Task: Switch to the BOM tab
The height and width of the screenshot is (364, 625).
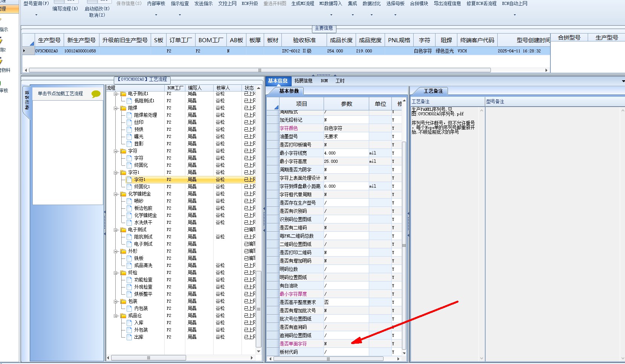Action: [x=324, y=81]
